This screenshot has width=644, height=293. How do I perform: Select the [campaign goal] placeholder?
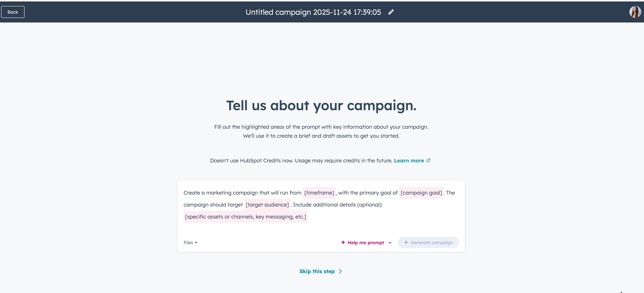[x=421, y=193]
